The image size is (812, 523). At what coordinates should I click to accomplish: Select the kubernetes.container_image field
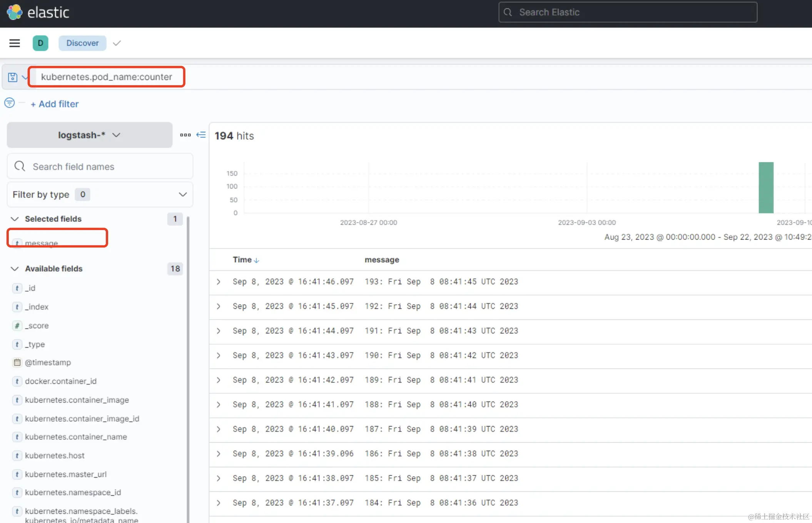click(77, 400)
